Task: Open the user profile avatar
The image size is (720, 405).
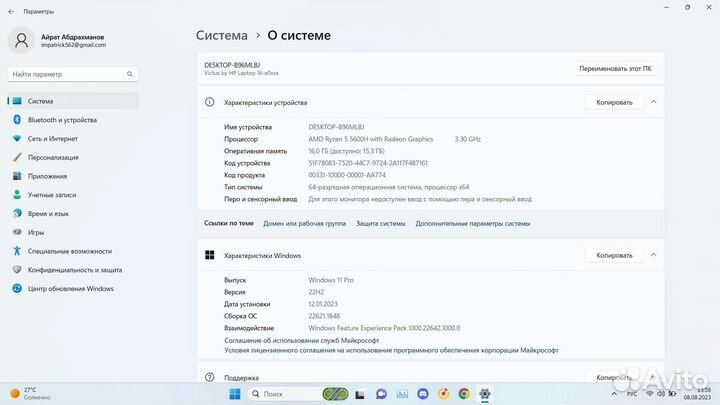Action: point(21,40)
